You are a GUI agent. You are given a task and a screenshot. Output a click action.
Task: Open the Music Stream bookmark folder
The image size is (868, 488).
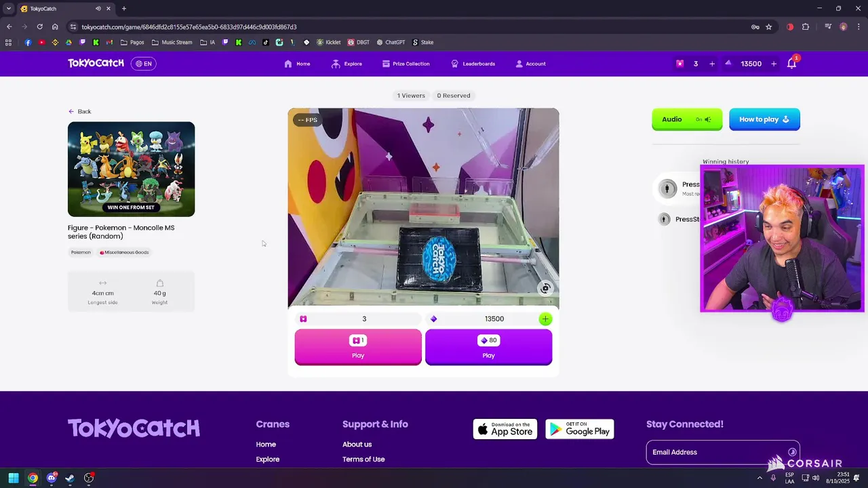(172, 42)
